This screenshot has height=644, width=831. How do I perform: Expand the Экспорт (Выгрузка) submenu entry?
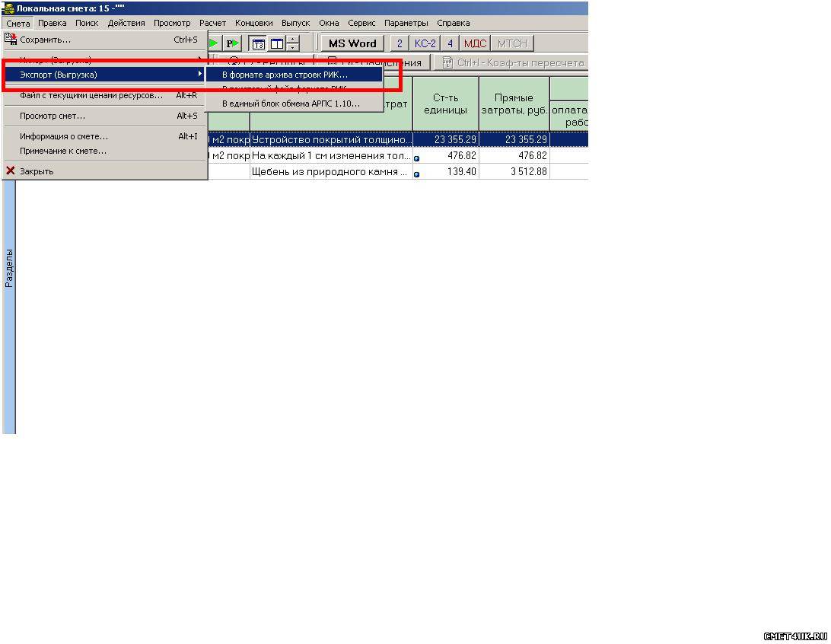[x=105, y=74]
